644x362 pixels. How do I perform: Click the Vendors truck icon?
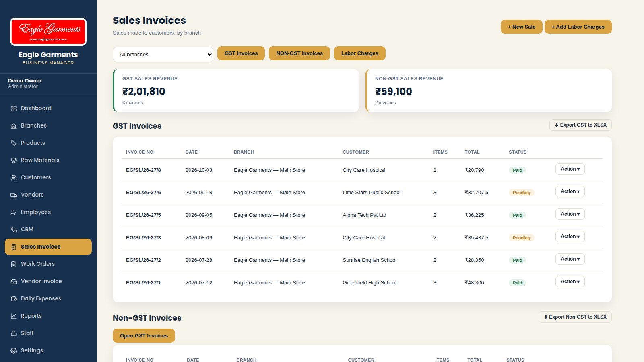14,195
